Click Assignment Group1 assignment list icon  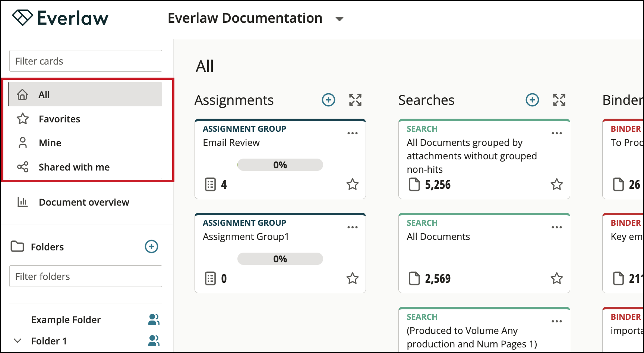211,278
